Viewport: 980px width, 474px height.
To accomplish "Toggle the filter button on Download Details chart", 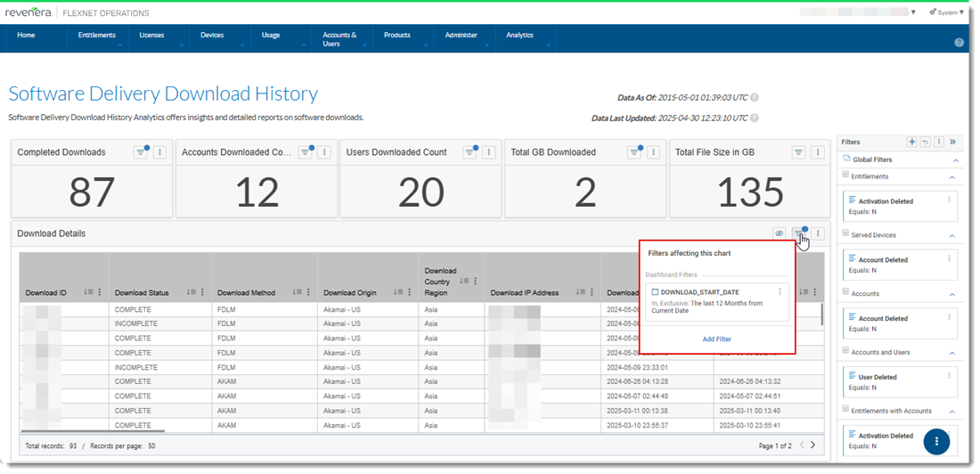I will 799,233.
